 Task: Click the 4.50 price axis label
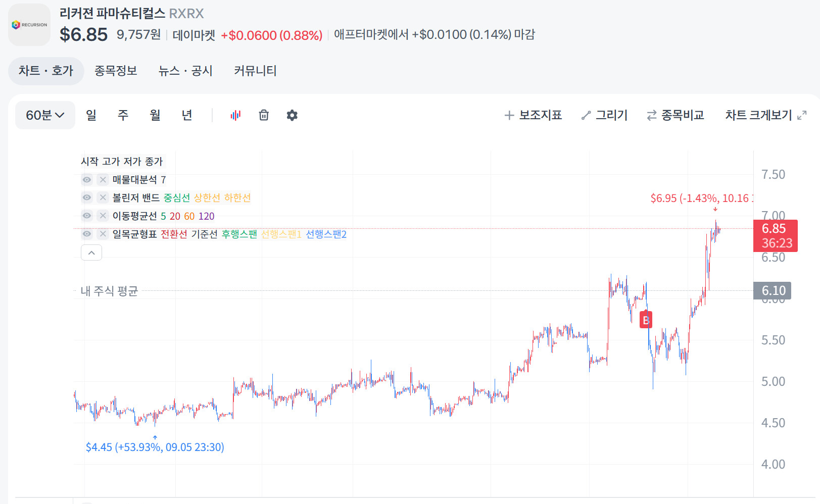773,423
